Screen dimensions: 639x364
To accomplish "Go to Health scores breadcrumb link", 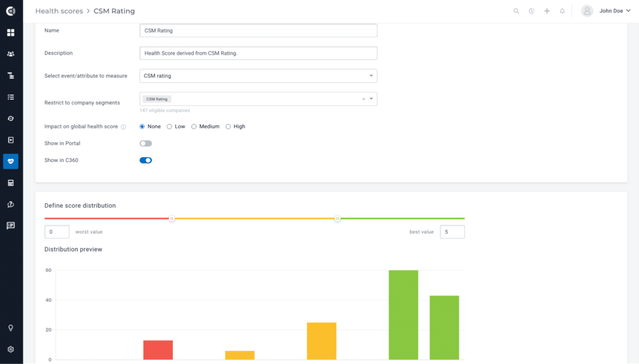I will (59, 11).
